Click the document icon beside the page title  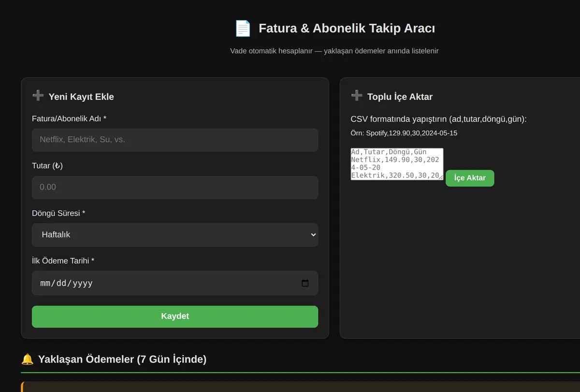point(243,29)
